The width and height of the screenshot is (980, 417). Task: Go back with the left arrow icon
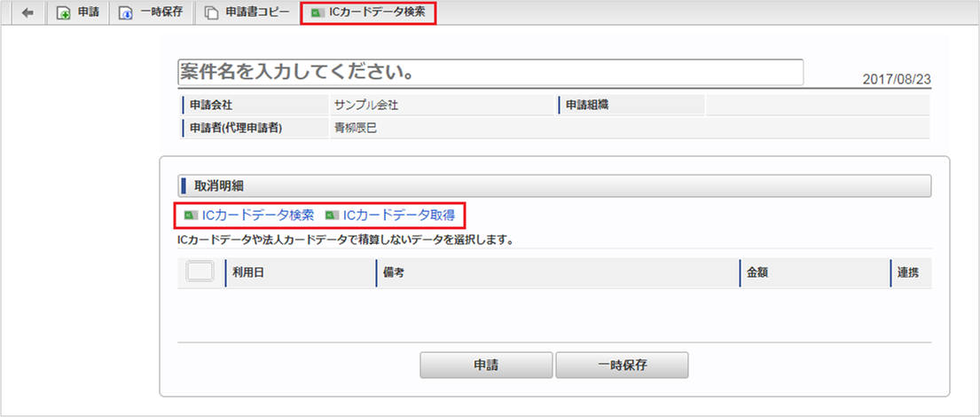coord(27,13)
